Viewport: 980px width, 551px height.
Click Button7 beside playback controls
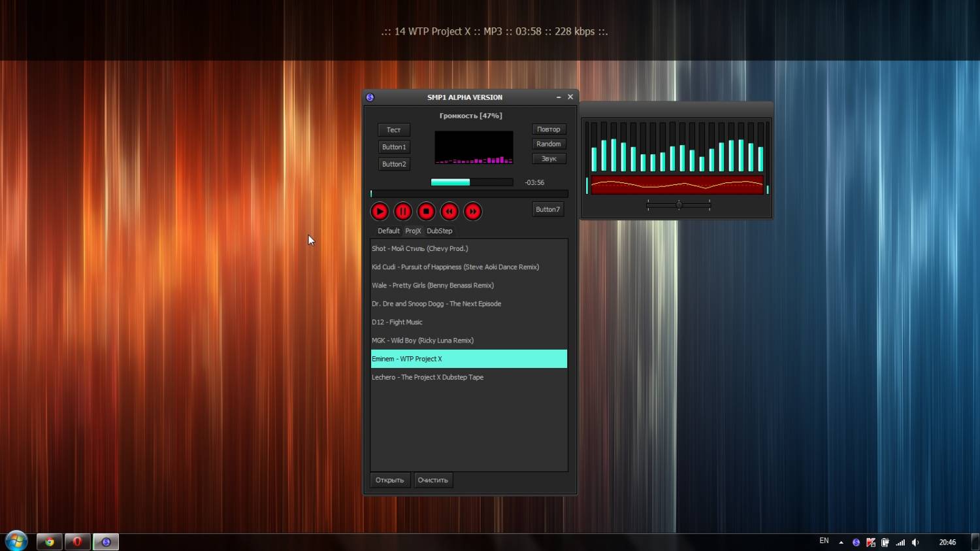[x=547, y=209]
